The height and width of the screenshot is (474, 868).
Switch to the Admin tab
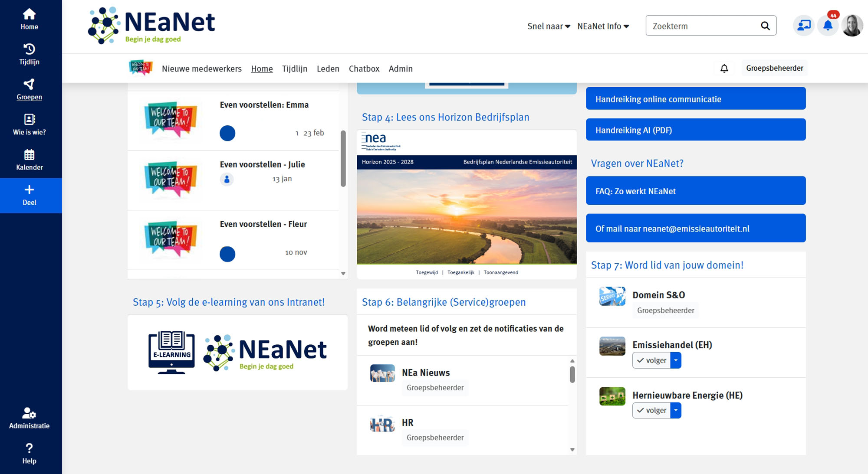click(x=401, y=69)
